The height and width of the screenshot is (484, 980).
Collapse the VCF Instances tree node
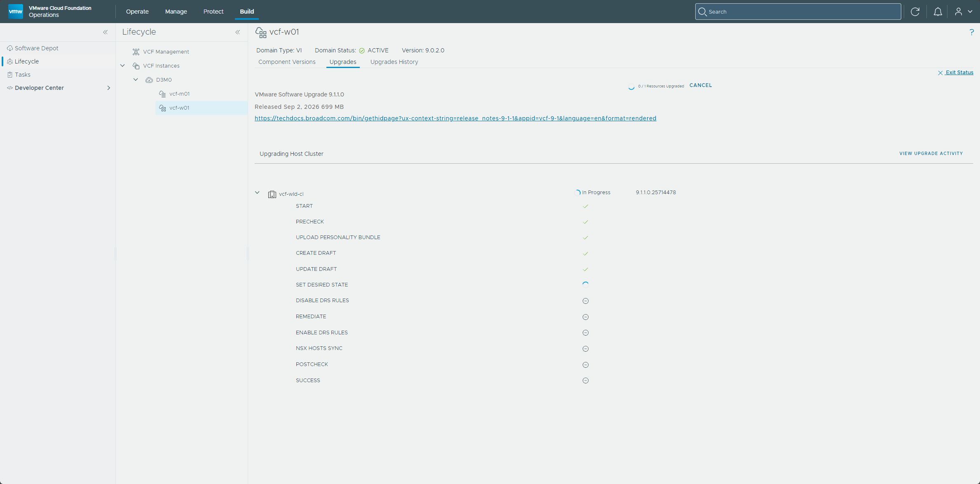coord(122,66)
